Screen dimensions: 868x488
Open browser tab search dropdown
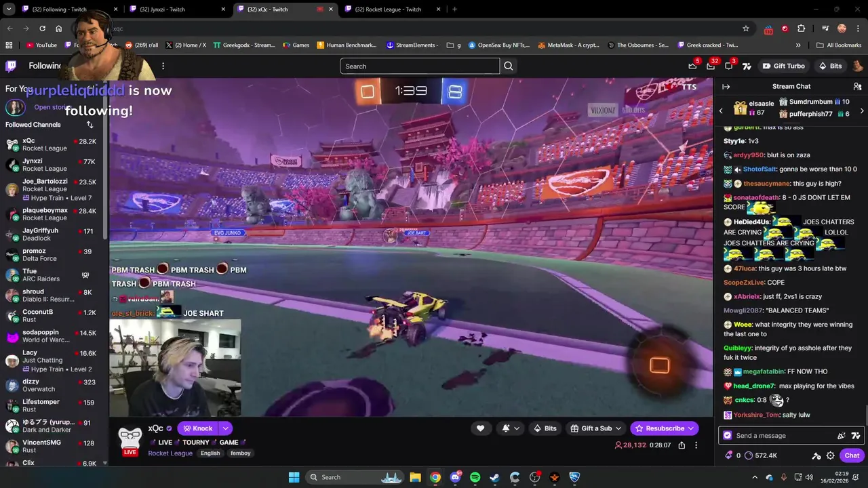[9, 9]
